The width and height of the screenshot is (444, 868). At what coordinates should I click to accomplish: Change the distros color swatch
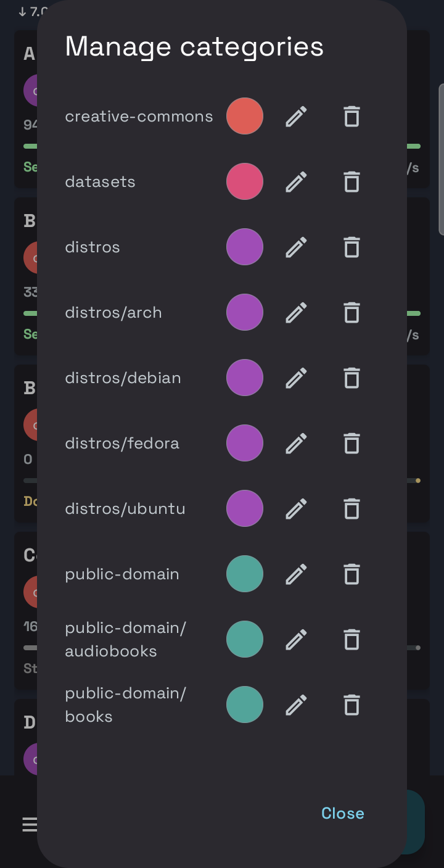245,247
